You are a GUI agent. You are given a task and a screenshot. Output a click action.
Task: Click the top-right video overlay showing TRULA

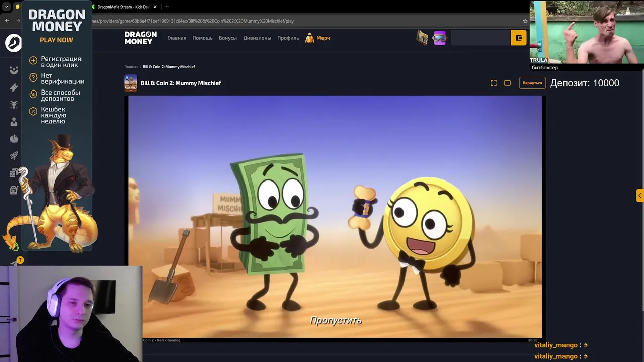pyautogui.click(x=587, y=32)
